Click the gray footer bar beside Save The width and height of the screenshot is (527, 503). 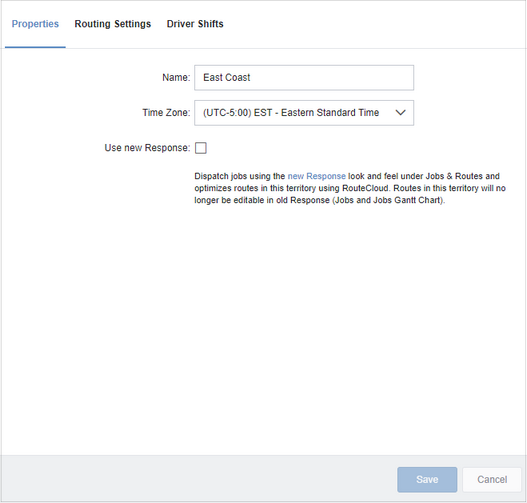click(x=198, y=479)
